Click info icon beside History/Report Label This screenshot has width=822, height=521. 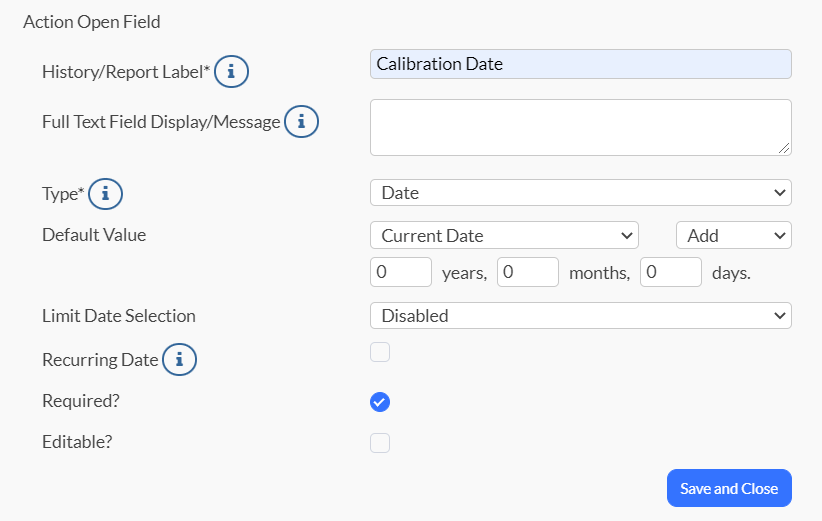[231, 72]
